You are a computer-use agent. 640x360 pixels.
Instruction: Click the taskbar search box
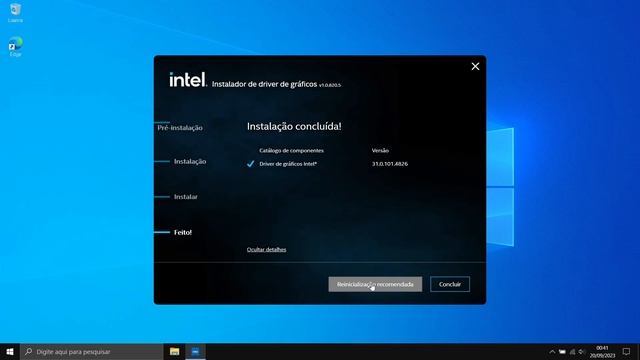coord(91,351)
